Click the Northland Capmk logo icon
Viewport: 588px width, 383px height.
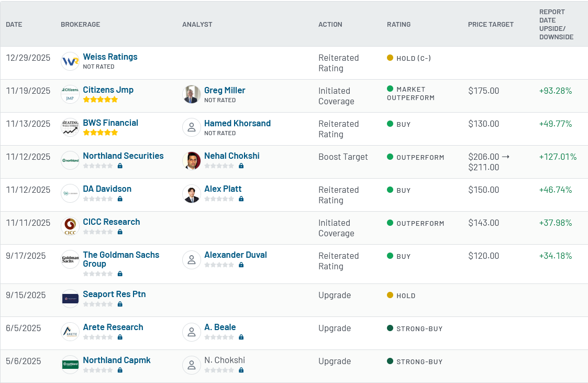pos(70,365)
